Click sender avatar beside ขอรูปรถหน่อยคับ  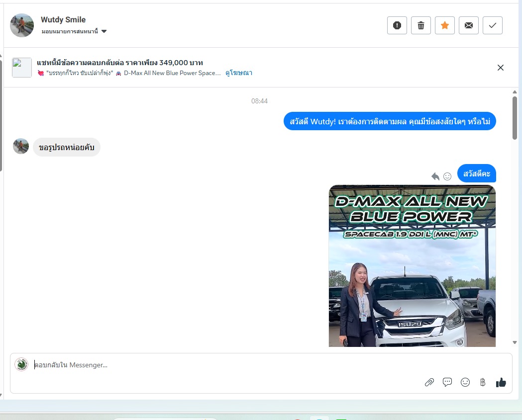pos(21,146)
